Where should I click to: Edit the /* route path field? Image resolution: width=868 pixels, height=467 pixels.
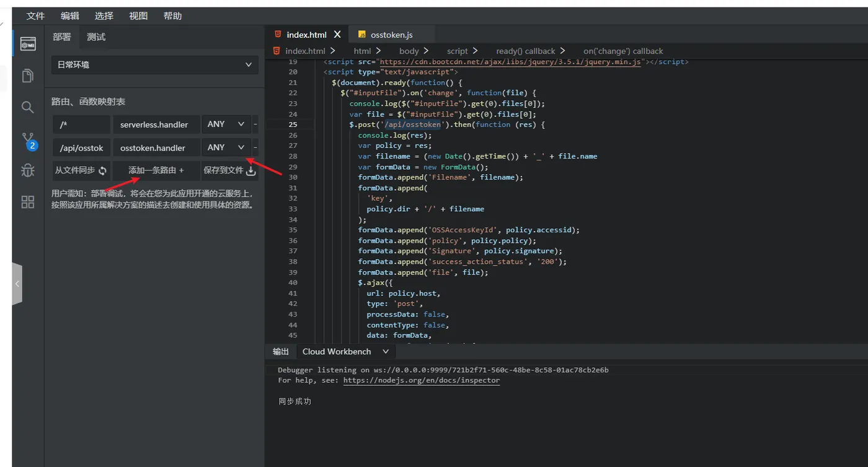click(x=81, y=124)
